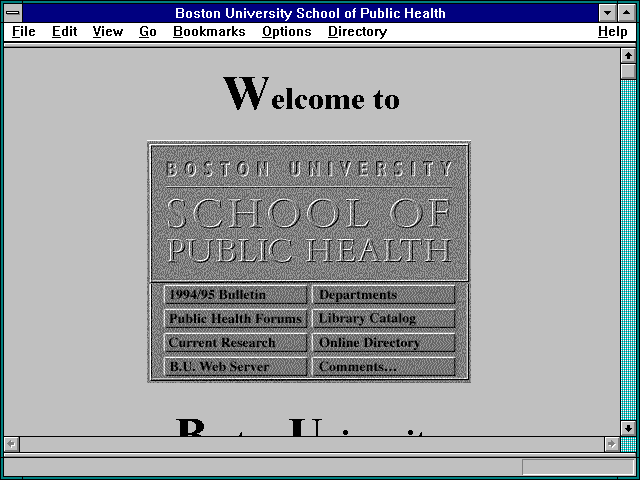Open the window control menu box
This screenshot has height=480, width=640.
point(13,13)
